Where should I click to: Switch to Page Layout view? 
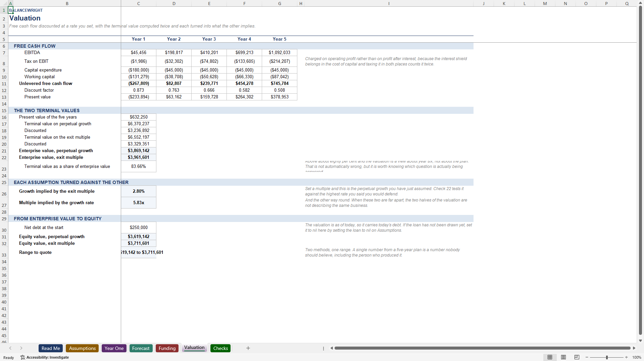563,357
